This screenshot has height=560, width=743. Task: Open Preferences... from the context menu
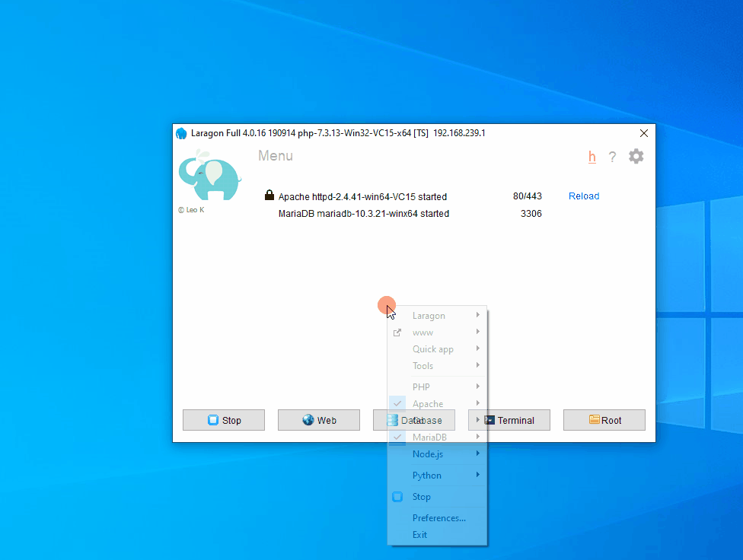coord(438,518)
